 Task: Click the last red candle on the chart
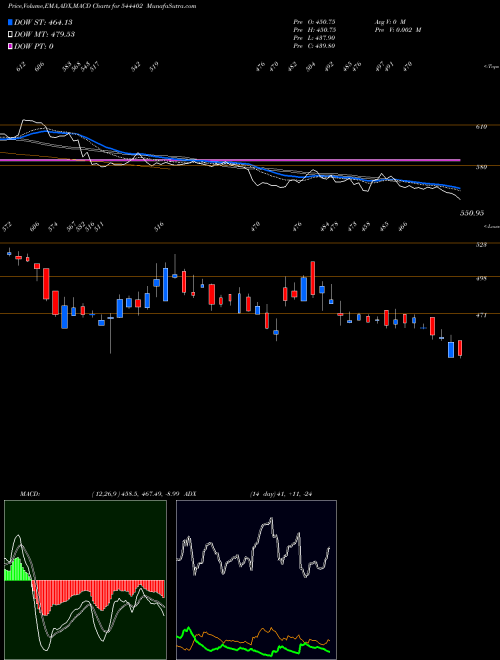pyautogui.click(x=460, y=348)
